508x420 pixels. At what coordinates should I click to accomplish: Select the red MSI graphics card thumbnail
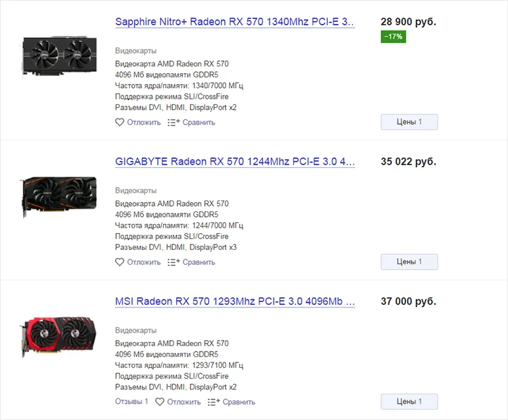point(58,337)
